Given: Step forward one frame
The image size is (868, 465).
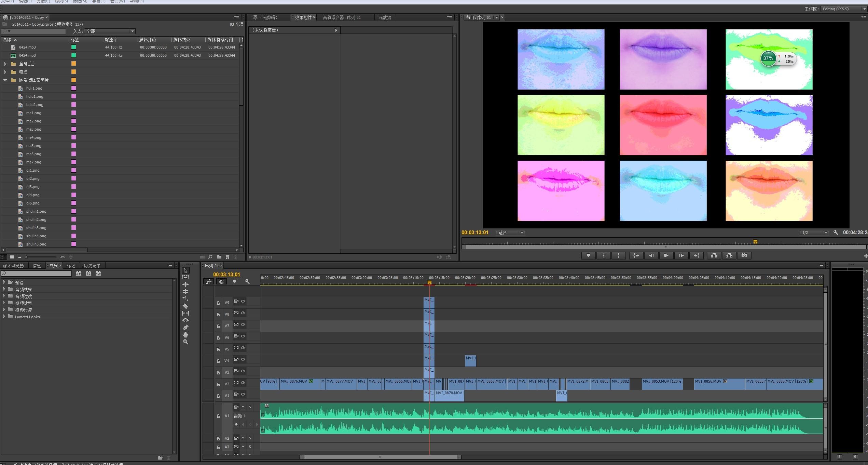Looking at the screenshot, I should [681, 255].
